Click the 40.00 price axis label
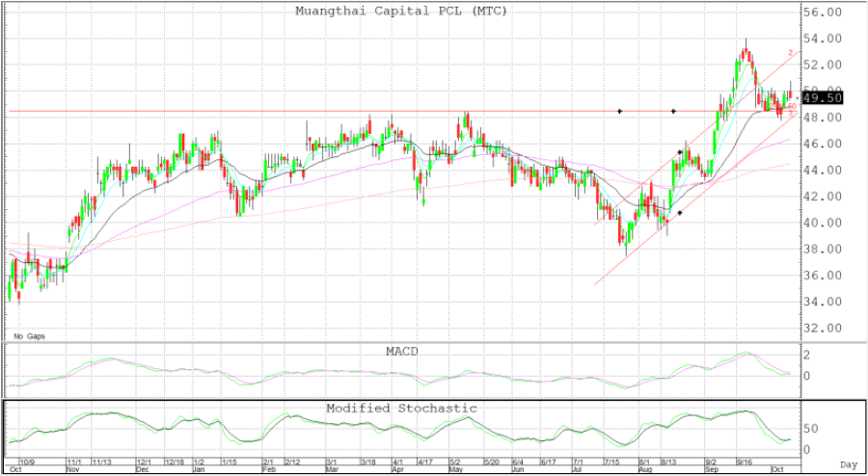Screen dimensions: 868x476 [x=823, y=223]
